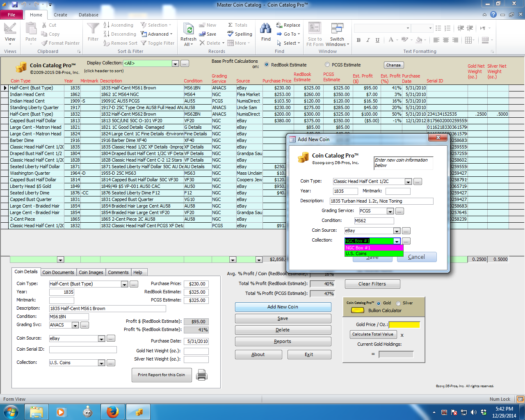Open the media player taskbar icon
The height and width of the screenshot is (420, 525).
(61, 412)
